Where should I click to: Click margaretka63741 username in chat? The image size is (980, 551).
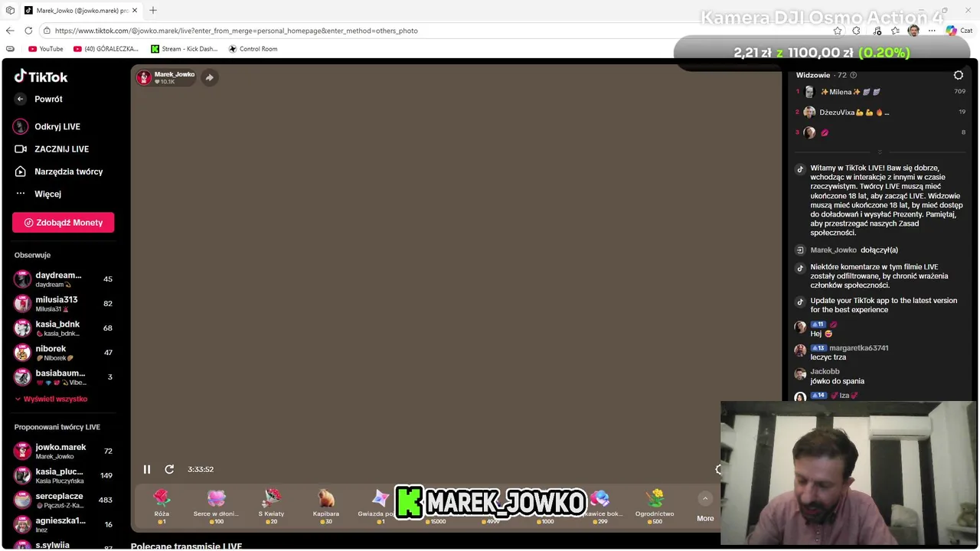(x=858, y=348)
